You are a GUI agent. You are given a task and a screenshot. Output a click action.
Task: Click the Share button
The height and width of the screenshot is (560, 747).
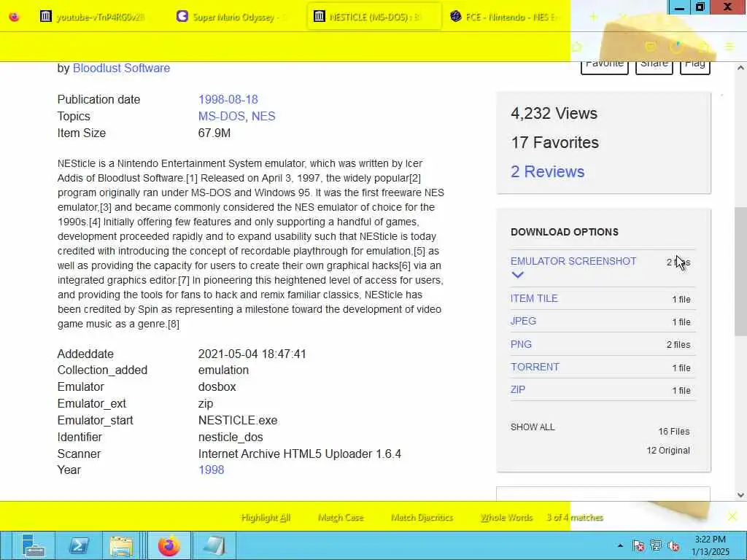[x=654, y=66]
